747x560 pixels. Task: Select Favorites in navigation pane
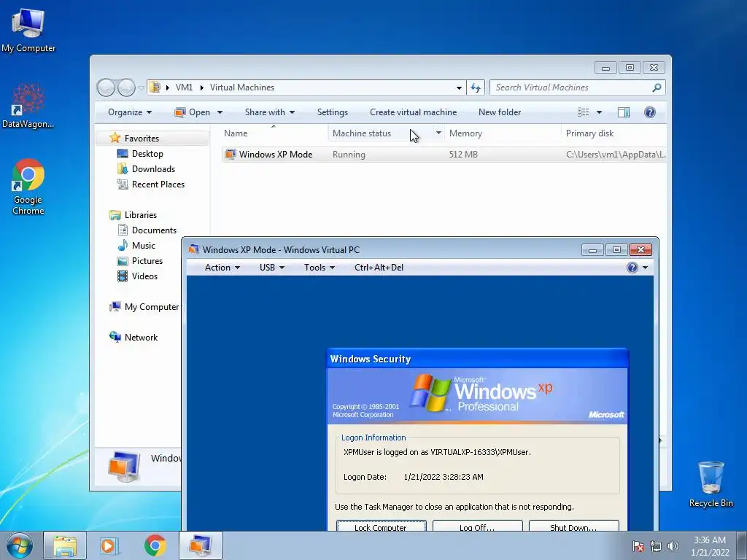click(x=142, y=139)
